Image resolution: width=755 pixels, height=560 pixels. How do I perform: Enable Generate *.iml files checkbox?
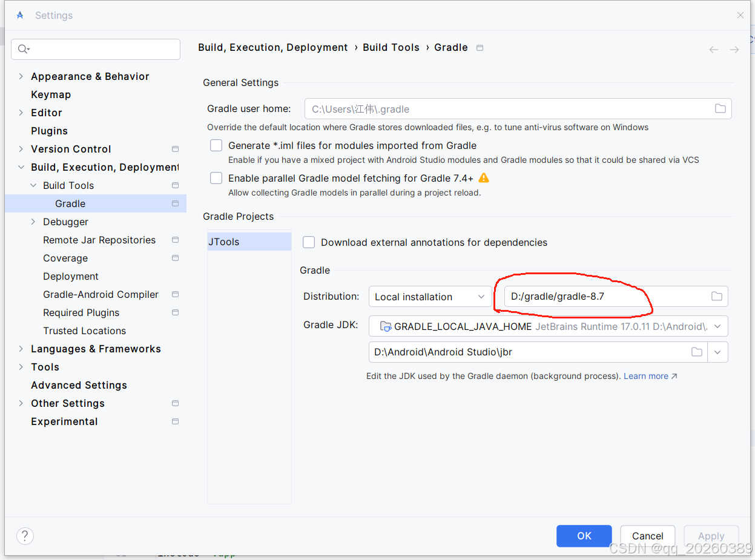[x=216, y=145]
